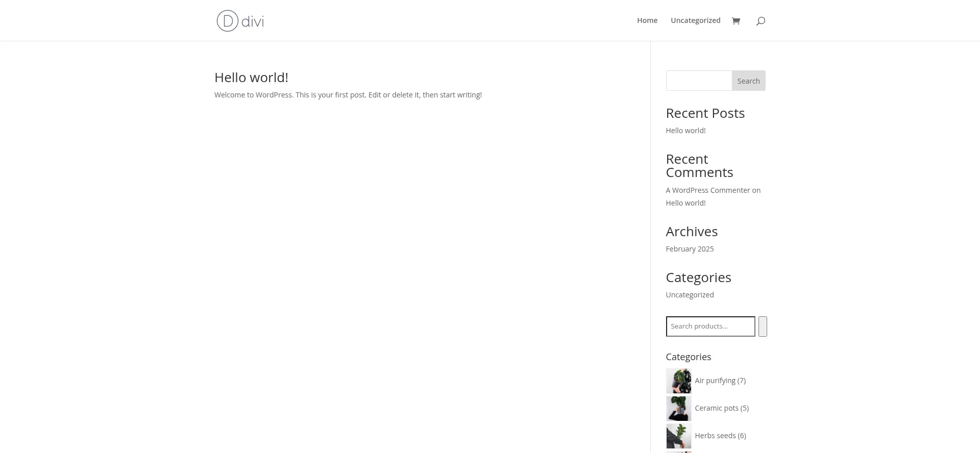Click the large Categories widget heading
This screenshot has height=453, width=980.
(x=698, y=278)
